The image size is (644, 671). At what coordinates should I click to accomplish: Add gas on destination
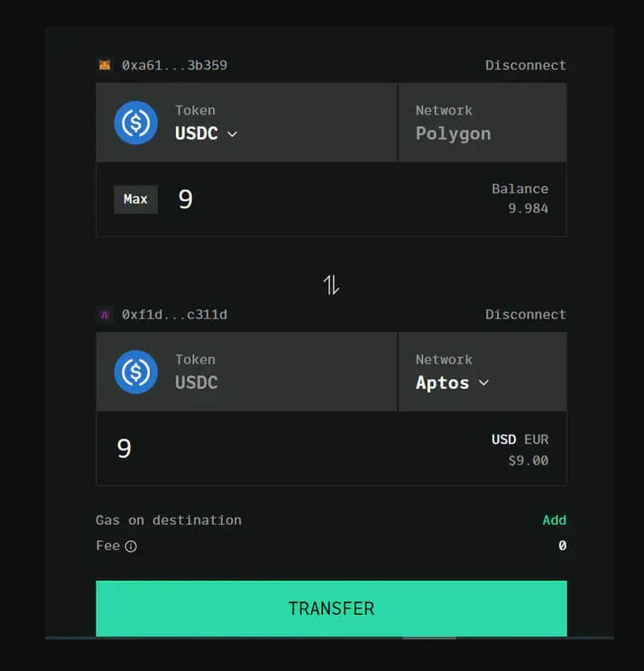pyautogui.click(x=554, y=520)
